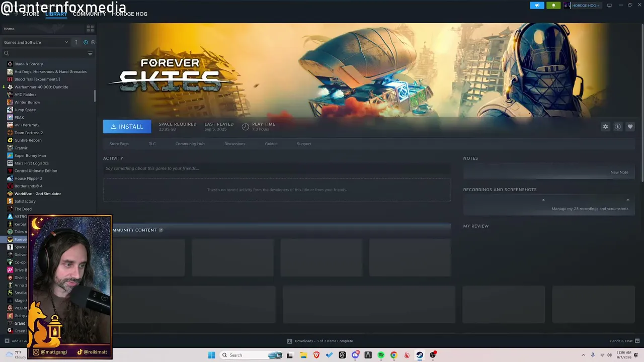644x362 pixels.
Task: Click Downloads 3 of 3 Items Complete
Action: coord(324,341)
